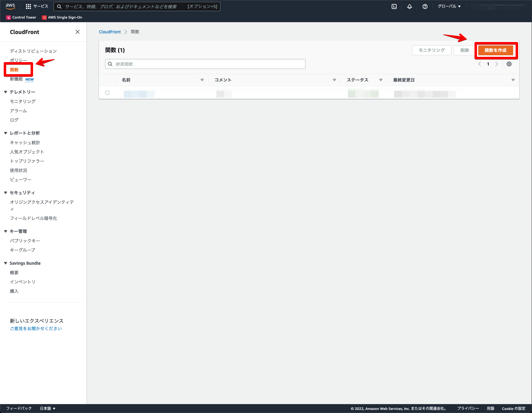Image resolution: width=532 pixels, height=413 pixels.
Task: Click the モニタリング button in functions header
Action: (432, 50)
